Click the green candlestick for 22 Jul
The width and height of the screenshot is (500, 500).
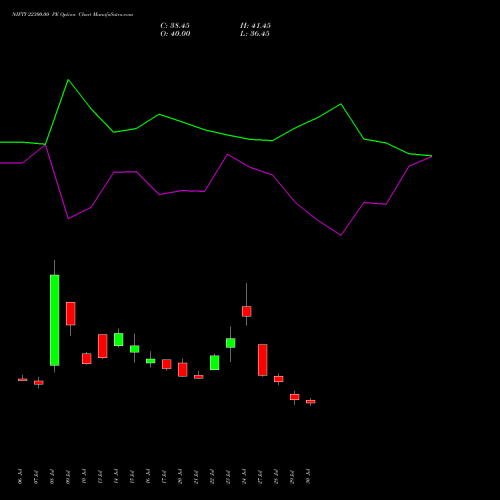pyautogui.click(x=215, y=362)
